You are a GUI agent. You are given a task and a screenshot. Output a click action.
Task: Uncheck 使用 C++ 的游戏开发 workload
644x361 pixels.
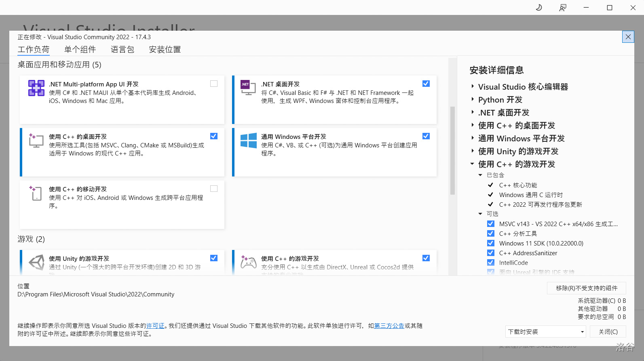coord(426,258)
